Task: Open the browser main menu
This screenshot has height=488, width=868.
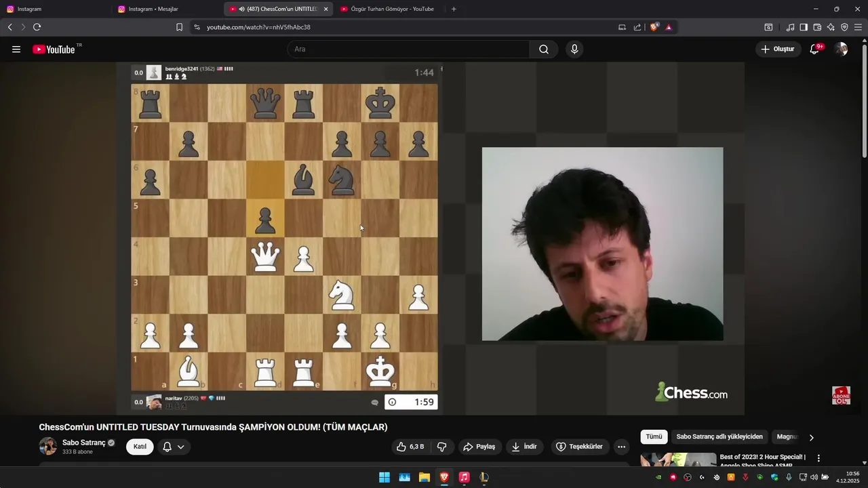Action: (858, 27)
